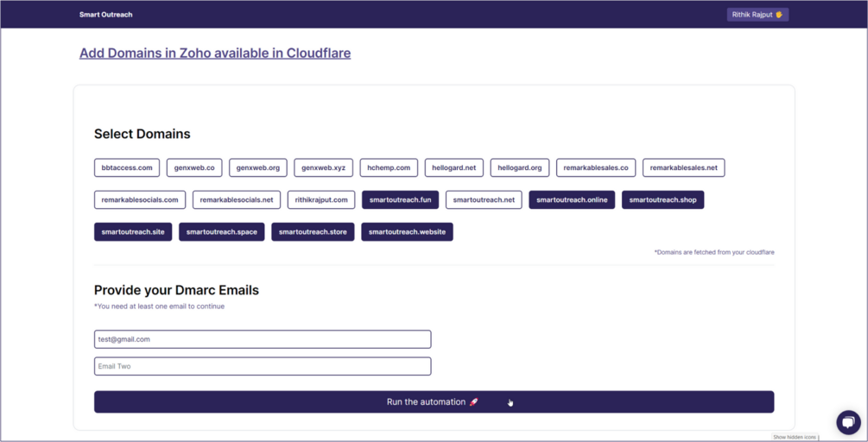Toggle rithikrajput.com domain chip
This screenshot has width=868, height=442.
pyautogui.click(x=321, y=199)
